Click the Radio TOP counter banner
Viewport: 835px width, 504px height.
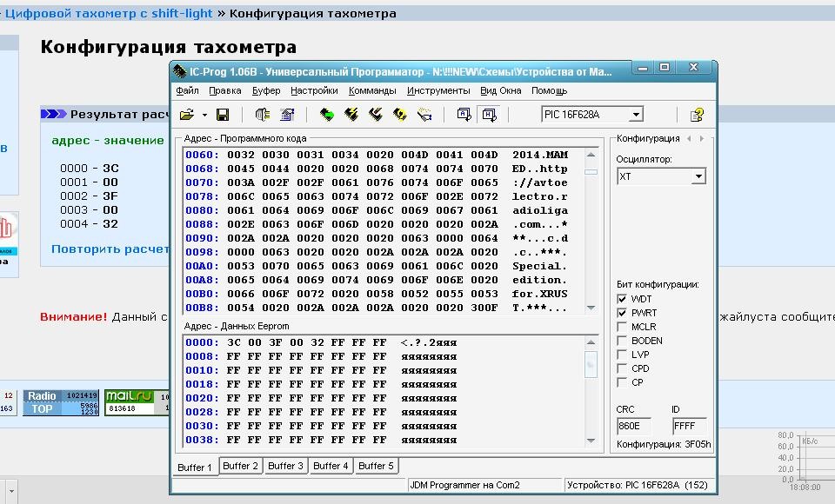click(x=61, y=403)
